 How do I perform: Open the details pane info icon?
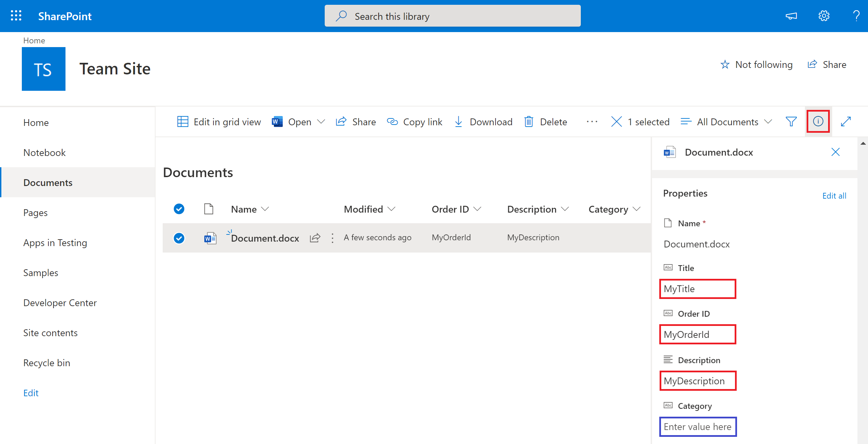[x=818, y=121]
